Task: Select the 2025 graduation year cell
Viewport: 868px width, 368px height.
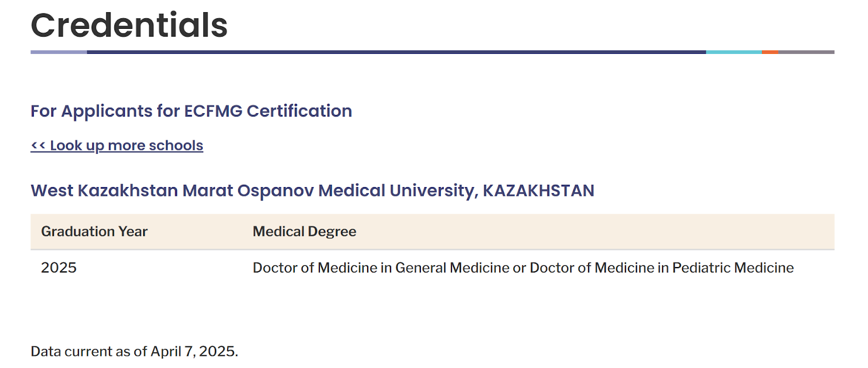Action: [x=59, y=268]
